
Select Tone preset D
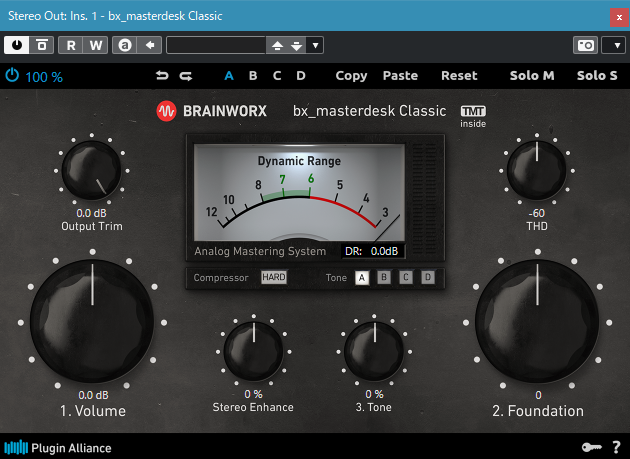click(428, 277)
